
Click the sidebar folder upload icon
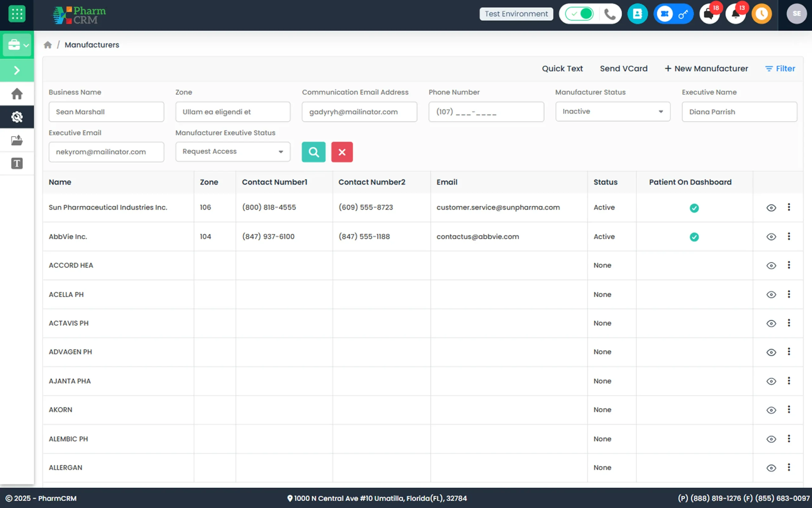17,140
